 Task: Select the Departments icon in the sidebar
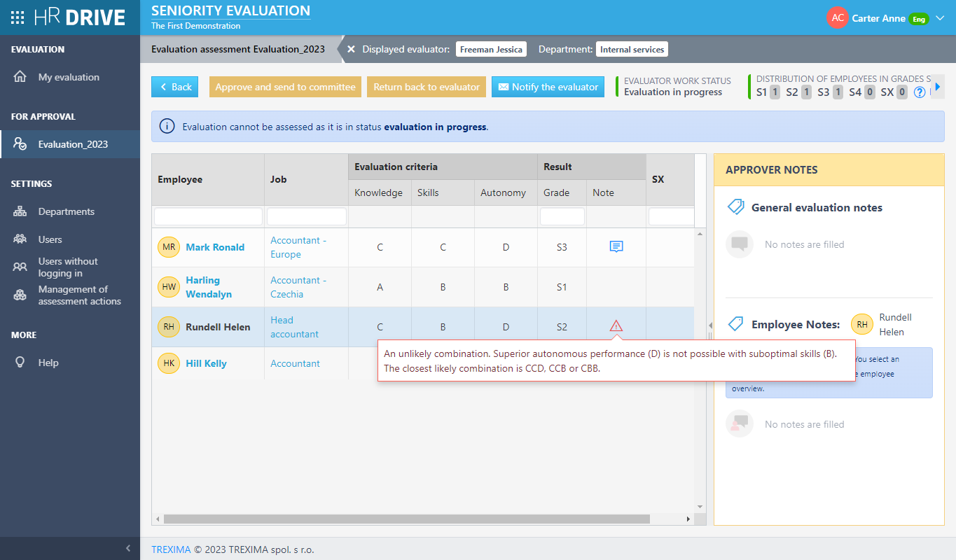point(24,211)
